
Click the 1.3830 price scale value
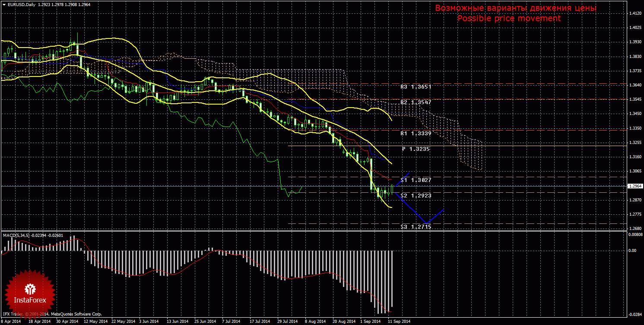pyautogui.click(x=635, y=56)
